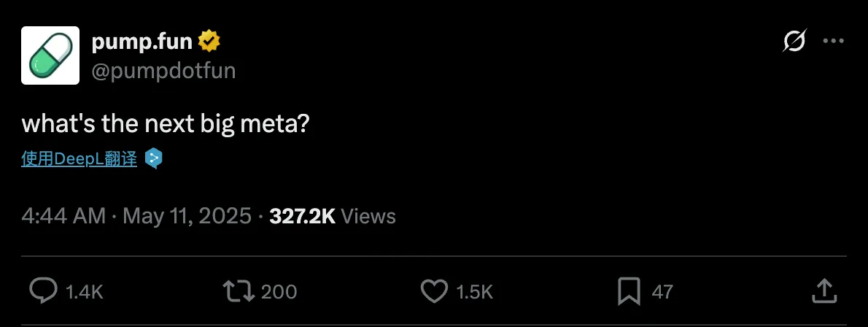Click the gold verified badge
Screen dimensions: 868x327
(209, 42)
